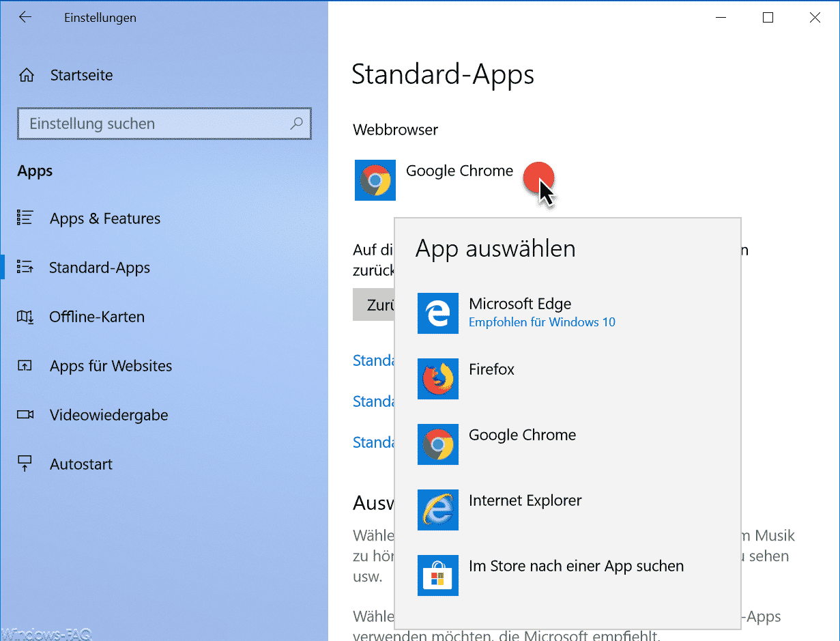This screenshot has height=641, width=840.
Task: Select the Autostart icon
Action: click(25, 464)
